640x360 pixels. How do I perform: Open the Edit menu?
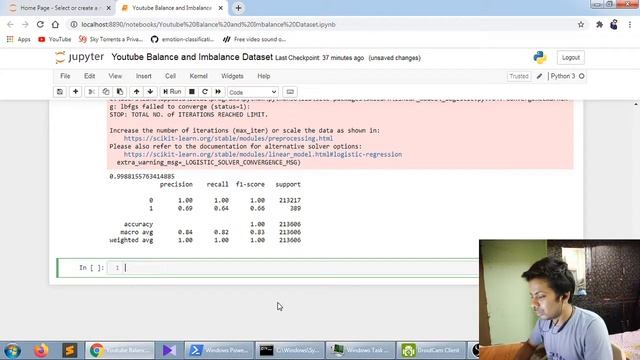click(x=89, y=76)
